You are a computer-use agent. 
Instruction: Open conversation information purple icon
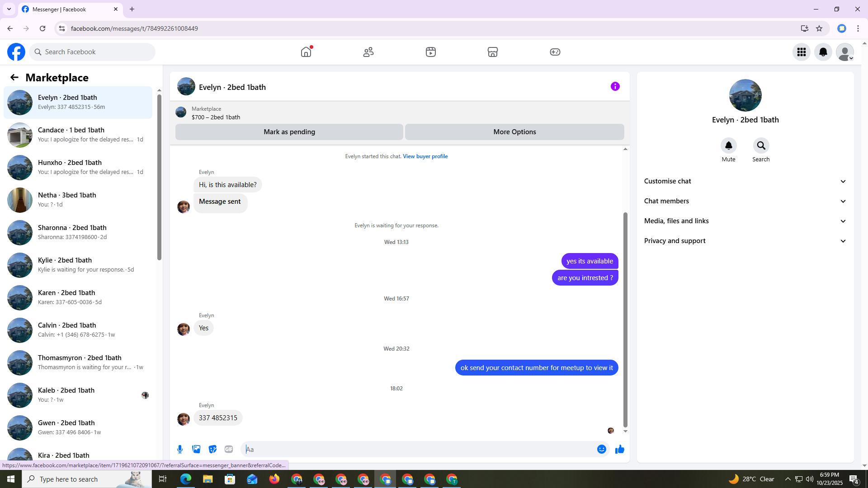pos(615,86)
